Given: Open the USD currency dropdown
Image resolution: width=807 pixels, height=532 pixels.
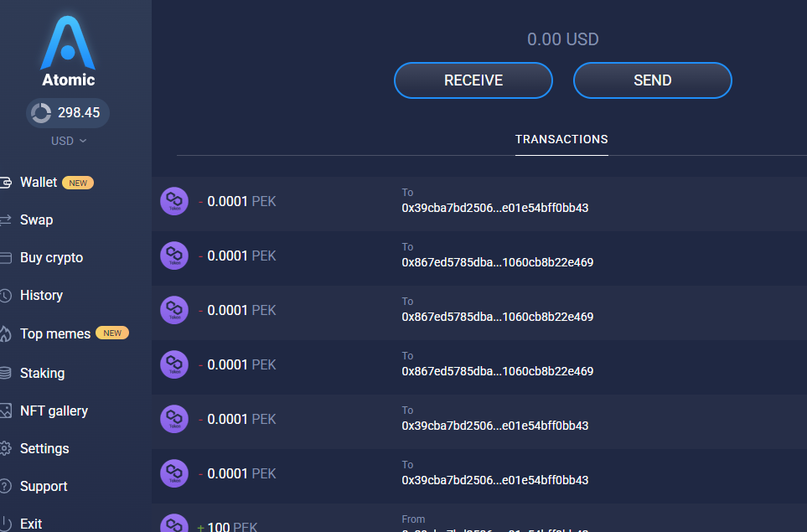Looking at the screenshot, I should (x=68, y=141).
